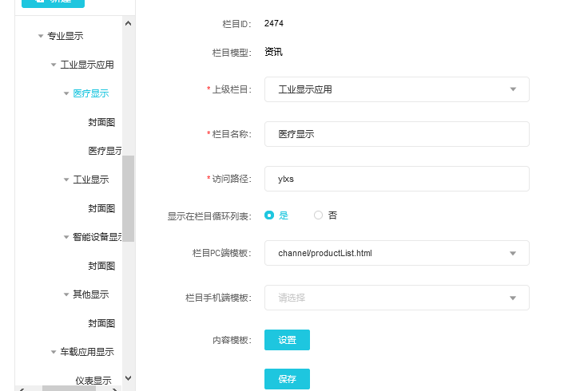Click the 新建 button at top
Screen dimensions: 588x391
(53, 2)
